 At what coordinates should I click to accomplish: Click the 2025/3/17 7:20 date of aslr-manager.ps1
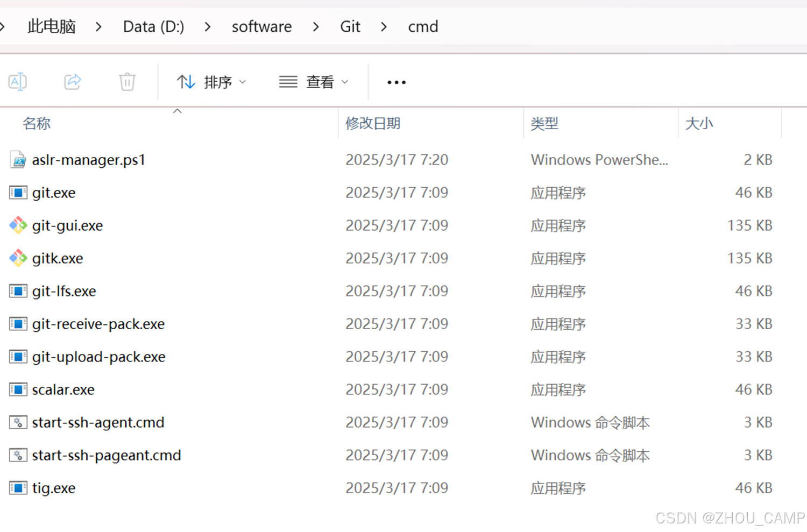pyautogui.click(x=397, y=160)
